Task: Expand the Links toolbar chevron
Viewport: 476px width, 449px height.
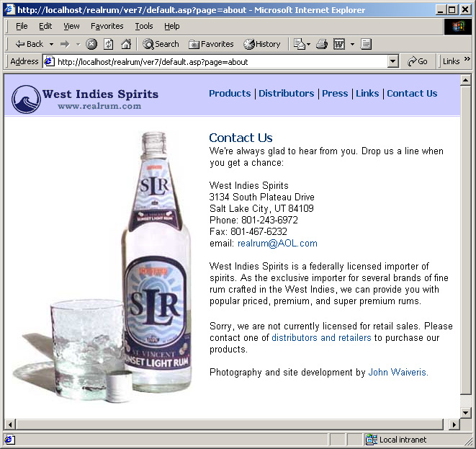Action: pyautogui.click(x=467, y=58)
